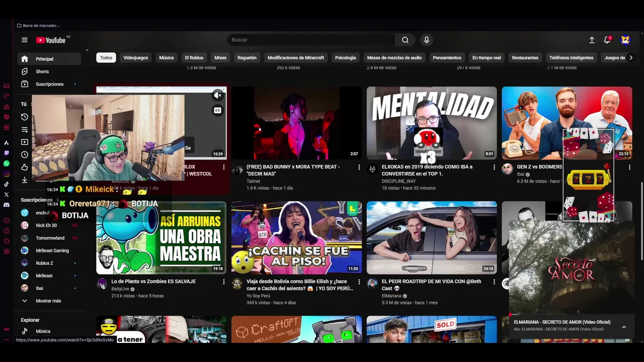Select Modificaciones de Minecraft chip

[x=296, y=58]
